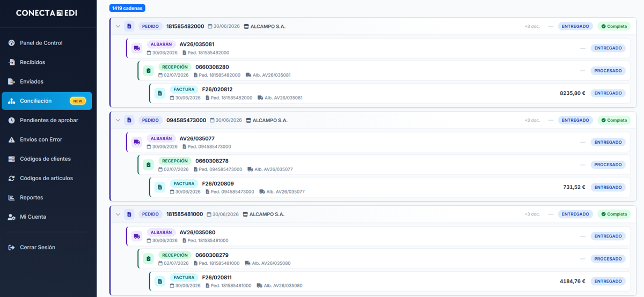Collapse the pedido 181585482000 chain

click(118, 26)
